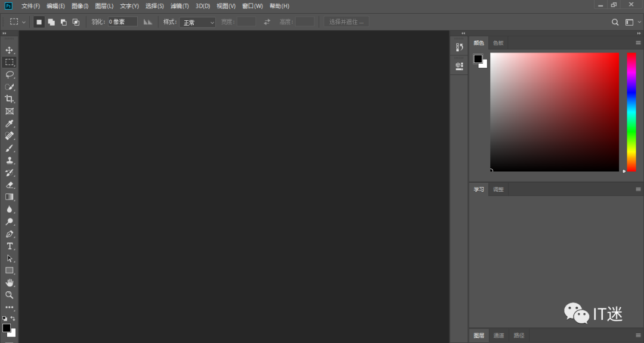The image size is (644, 343).
Task: Select the Eraser tool
Action: (9, 185)
